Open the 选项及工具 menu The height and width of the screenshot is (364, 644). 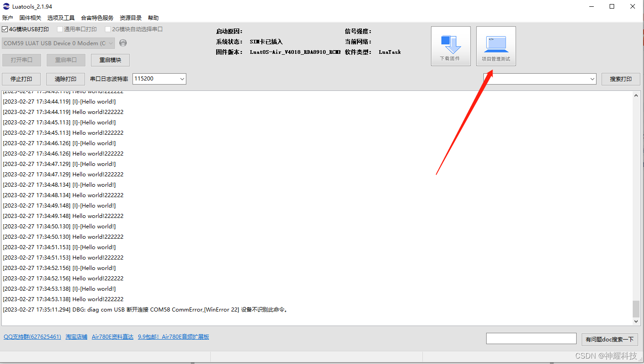61,18
